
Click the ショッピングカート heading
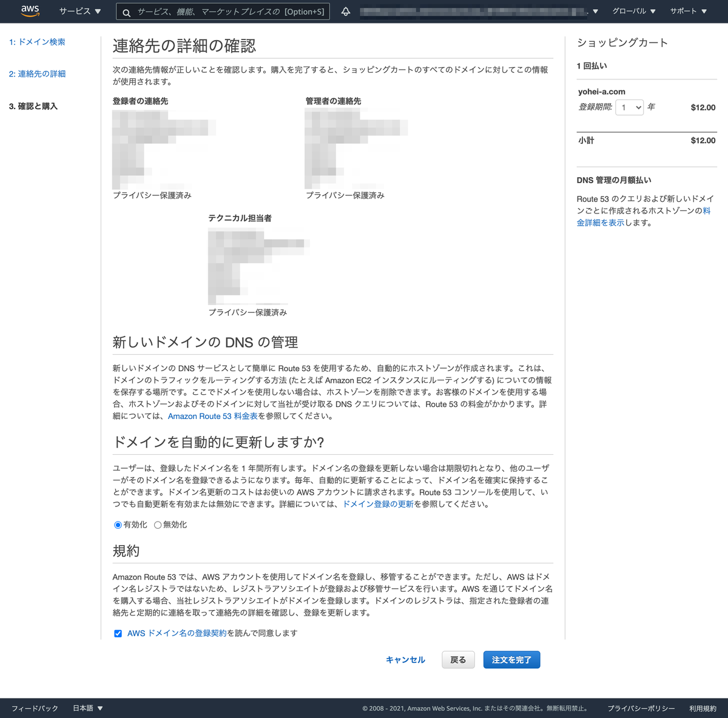point(622,42)
